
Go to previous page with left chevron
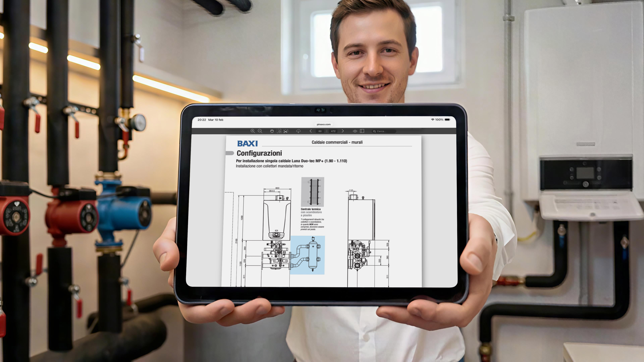pos(310,131)
